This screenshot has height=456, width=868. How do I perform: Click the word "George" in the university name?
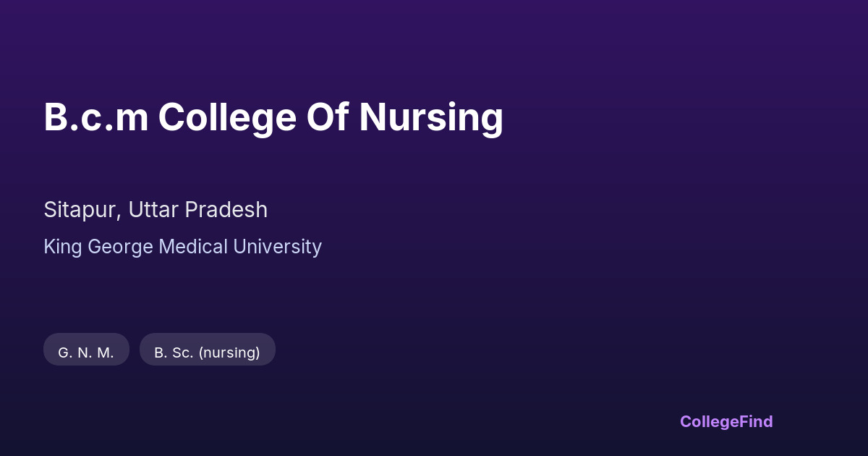pos(121,247)
